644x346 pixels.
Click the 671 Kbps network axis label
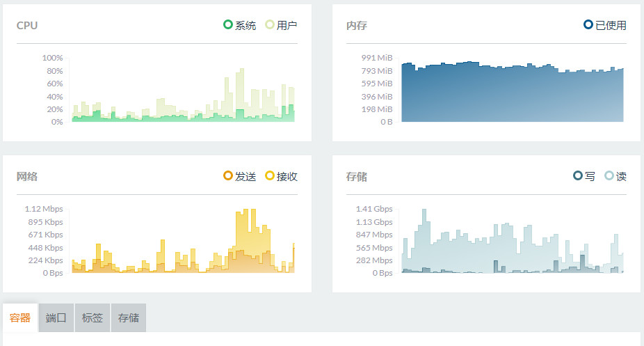click(46, 235)
